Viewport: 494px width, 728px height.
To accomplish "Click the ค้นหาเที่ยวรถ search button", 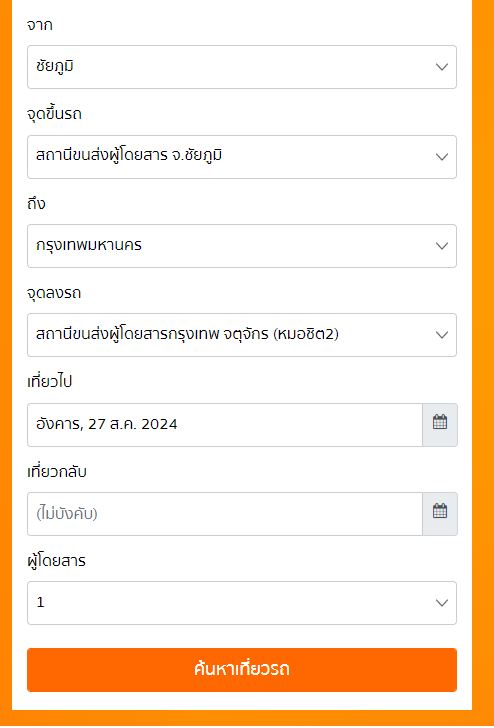I will pyautogui.click(x=242, y=670).
